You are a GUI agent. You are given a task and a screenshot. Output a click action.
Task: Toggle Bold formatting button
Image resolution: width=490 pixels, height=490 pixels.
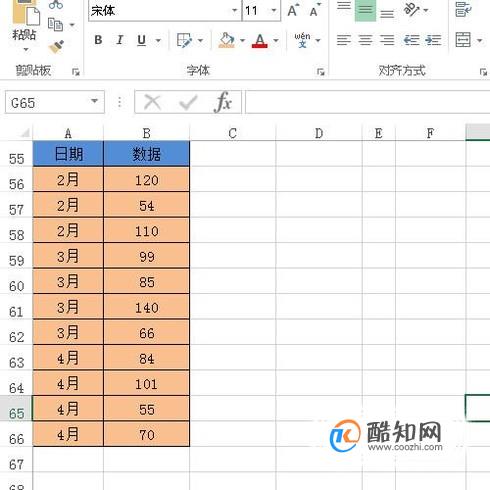[98, 40]
